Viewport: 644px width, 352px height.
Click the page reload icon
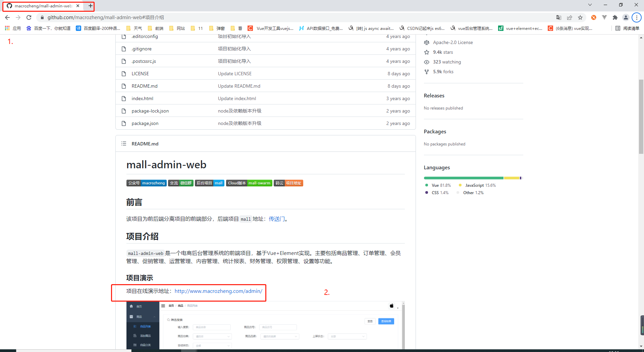(x=29, y=17)
